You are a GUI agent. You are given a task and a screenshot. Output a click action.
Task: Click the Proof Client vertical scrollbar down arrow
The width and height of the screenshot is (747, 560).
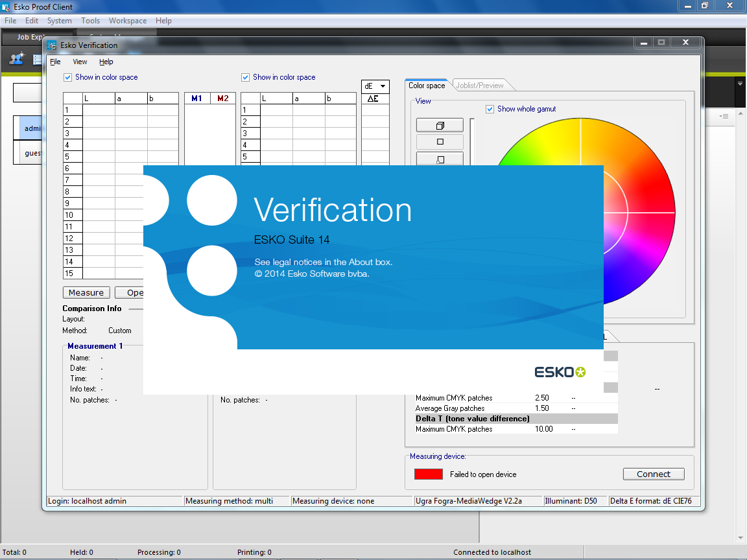[741, 538]
